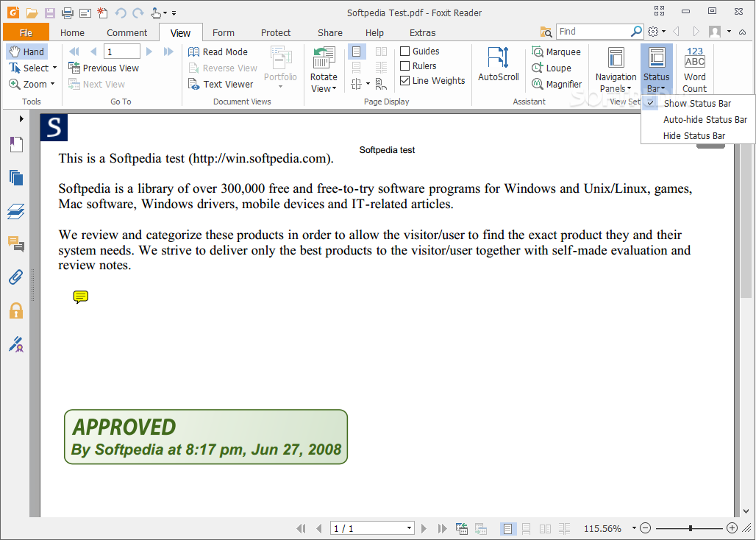Collapse the ribbon arrow
The height and width of the screenshot is (540, 756).
pos(742,32)
